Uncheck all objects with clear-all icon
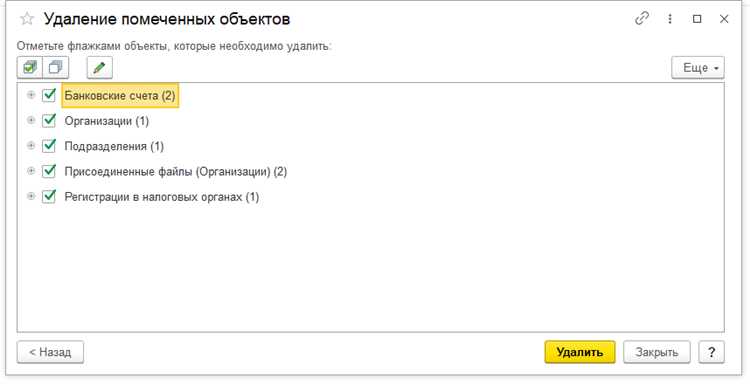Viewport: 750px width, 384px height. click(55, 68)
